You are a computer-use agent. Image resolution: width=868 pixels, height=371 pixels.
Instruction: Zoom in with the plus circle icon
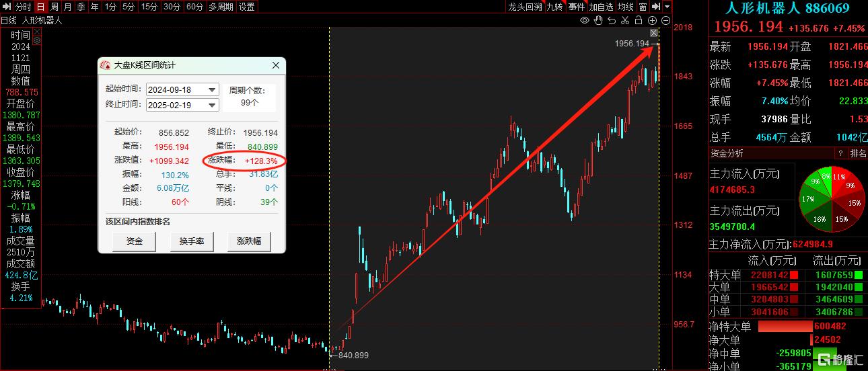pos(652,21)
